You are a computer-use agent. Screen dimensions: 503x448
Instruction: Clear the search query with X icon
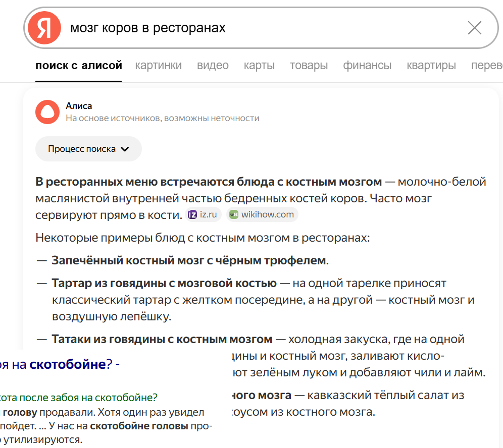tap(474, 28)
